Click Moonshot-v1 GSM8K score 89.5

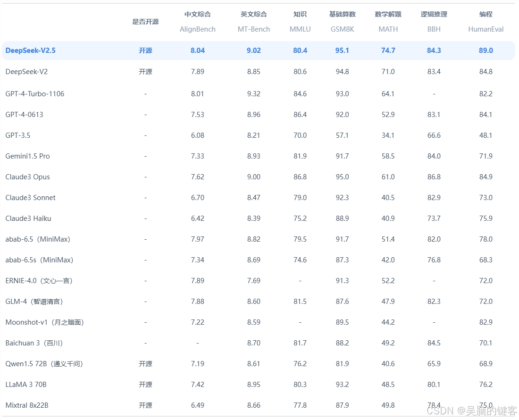[342, 322]
